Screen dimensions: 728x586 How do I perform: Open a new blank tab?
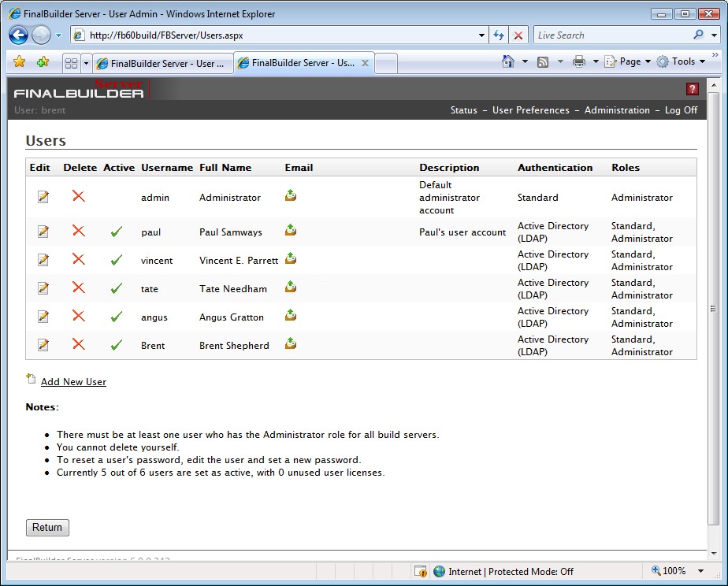386,64
